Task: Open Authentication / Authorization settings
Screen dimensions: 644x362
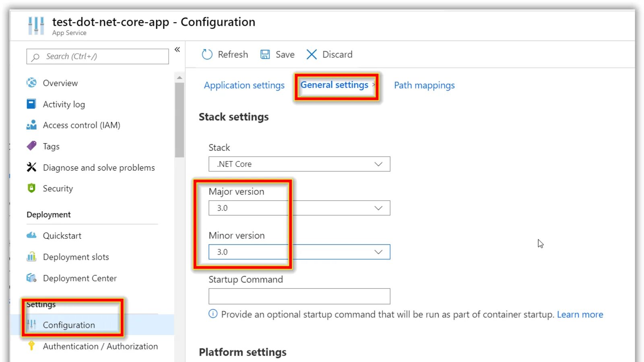Action: [100, 346]
